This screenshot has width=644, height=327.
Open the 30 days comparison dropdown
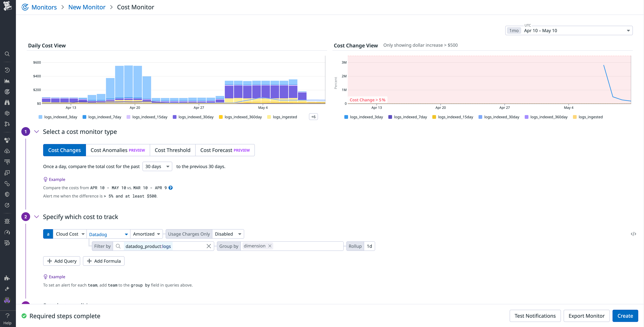point(157,166)
